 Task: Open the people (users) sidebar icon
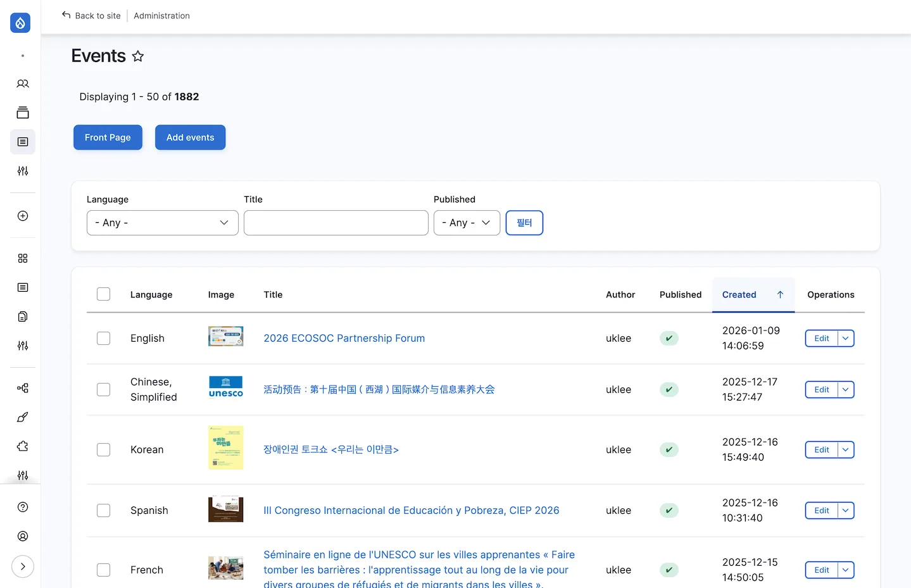[x=23, y=84]
